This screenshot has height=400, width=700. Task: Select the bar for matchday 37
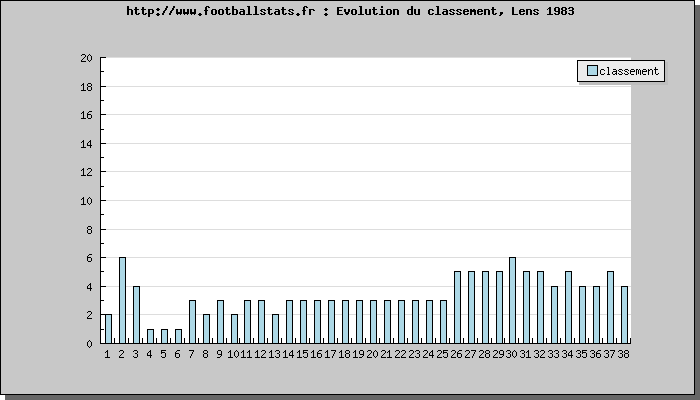pyautogui.click(x=610, y=307)
